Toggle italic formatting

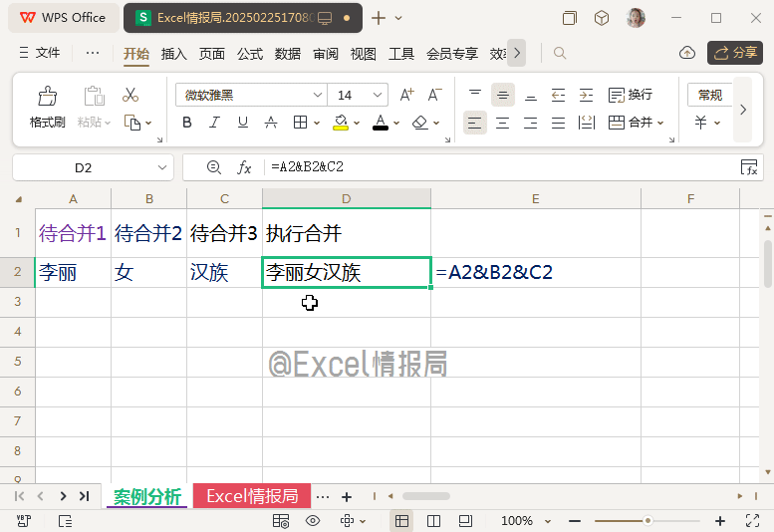click(x=214, y=123)
